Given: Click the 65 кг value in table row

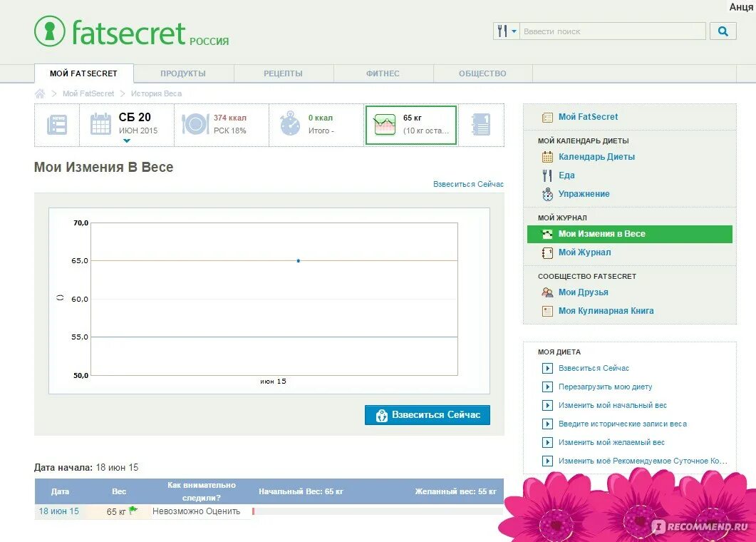Looking at the screenshot, I should click(x=116, y=511).
